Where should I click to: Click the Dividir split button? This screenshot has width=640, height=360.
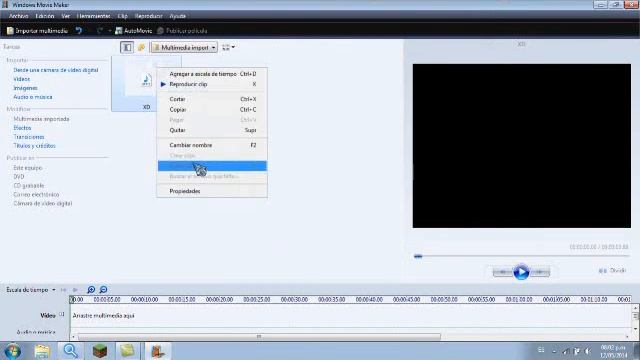click(612, 271)
